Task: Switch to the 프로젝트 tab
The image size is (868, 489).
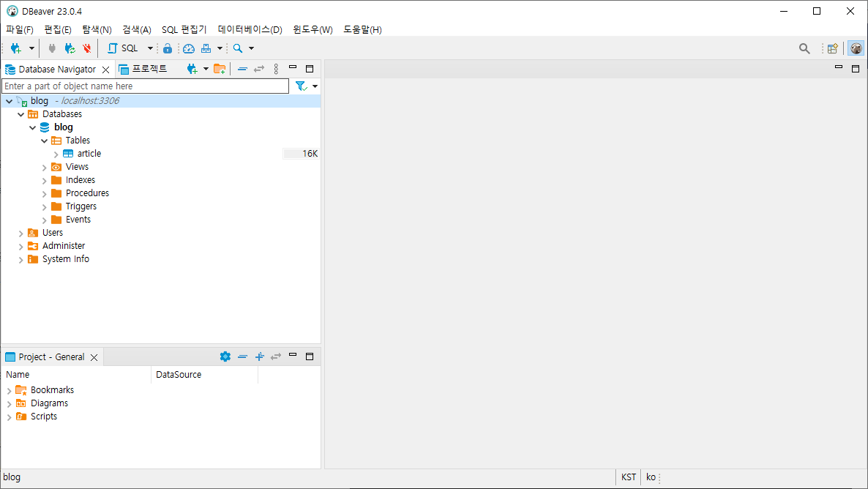Action: (143, 70)
